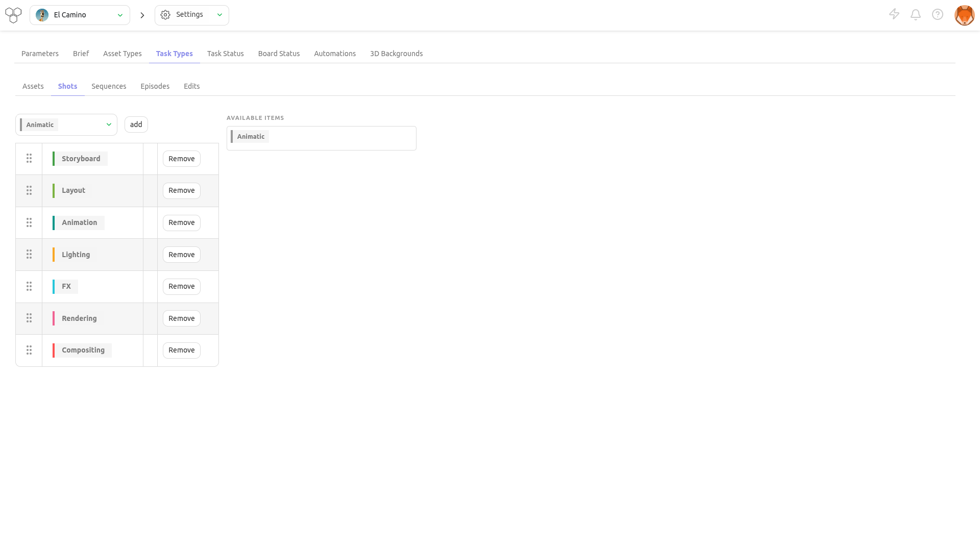Open the Kitsu logo home icon

(13, 15)
